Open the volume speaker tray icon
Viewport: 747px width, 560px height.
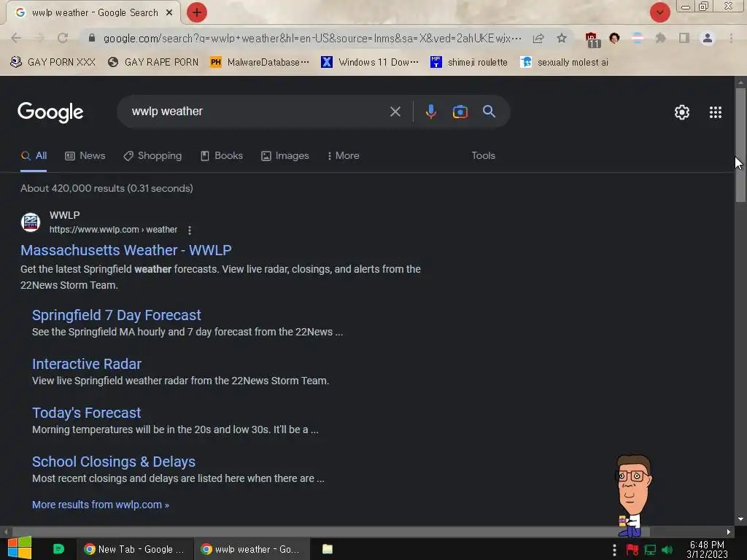[x=667, y=550]
